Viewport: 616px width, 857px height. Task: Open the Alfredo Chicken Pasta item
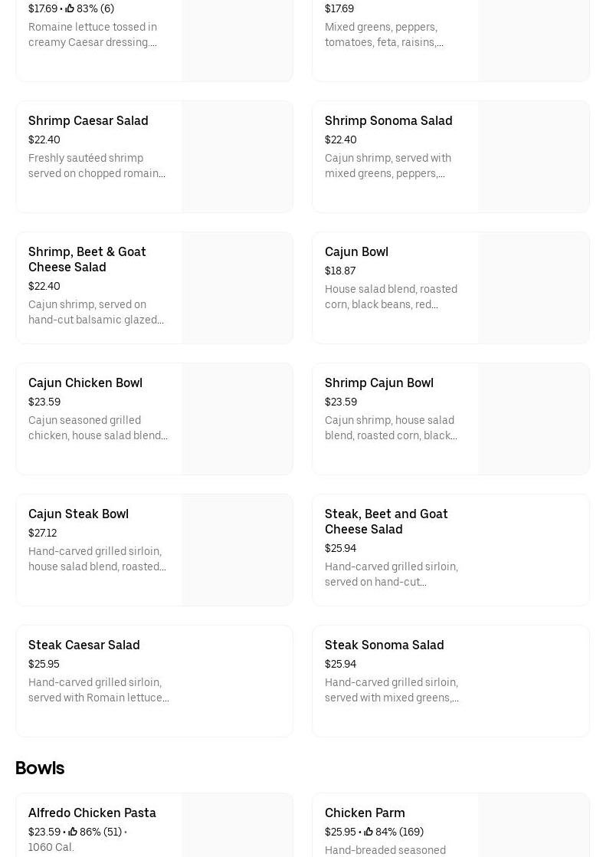tap(92, 813)
